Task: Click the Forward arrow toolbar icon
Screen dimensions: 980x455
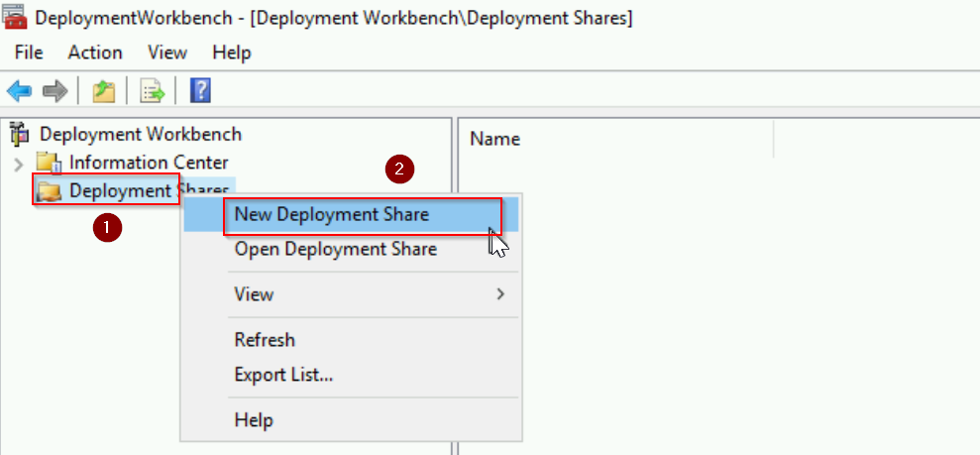Action: tap(55, 92)
